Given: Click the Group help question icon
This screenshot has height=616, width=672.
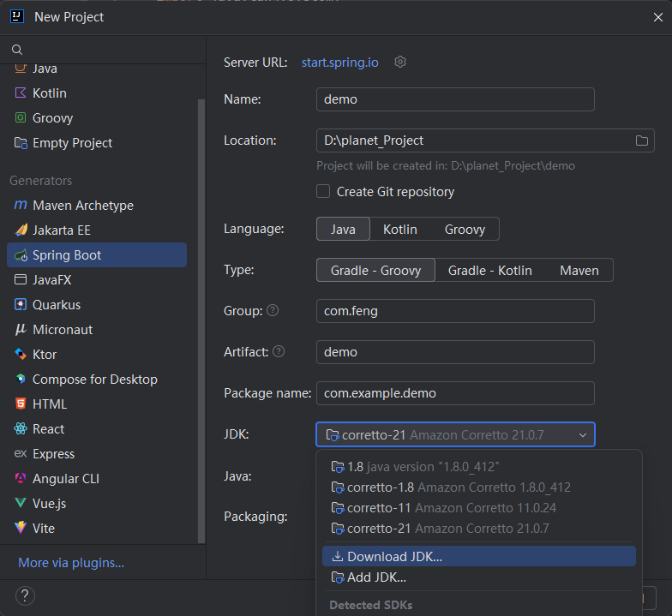Looking at the screenshot, I should [273, 310].
